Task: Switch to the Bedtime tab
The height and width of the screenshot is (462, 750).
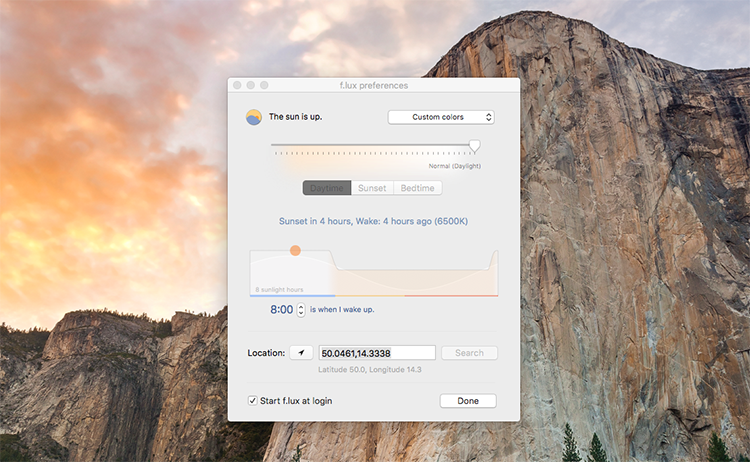Action: point(417,188)
